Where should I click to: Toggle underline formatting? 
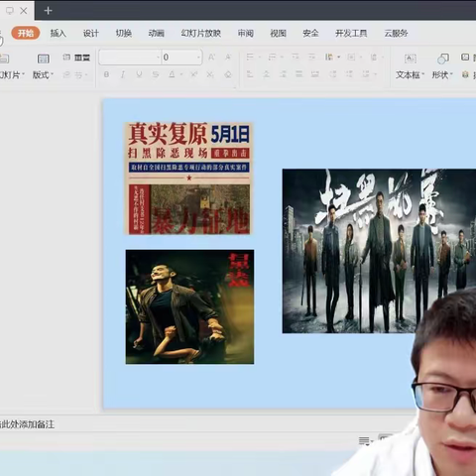[x=139, y=74]
